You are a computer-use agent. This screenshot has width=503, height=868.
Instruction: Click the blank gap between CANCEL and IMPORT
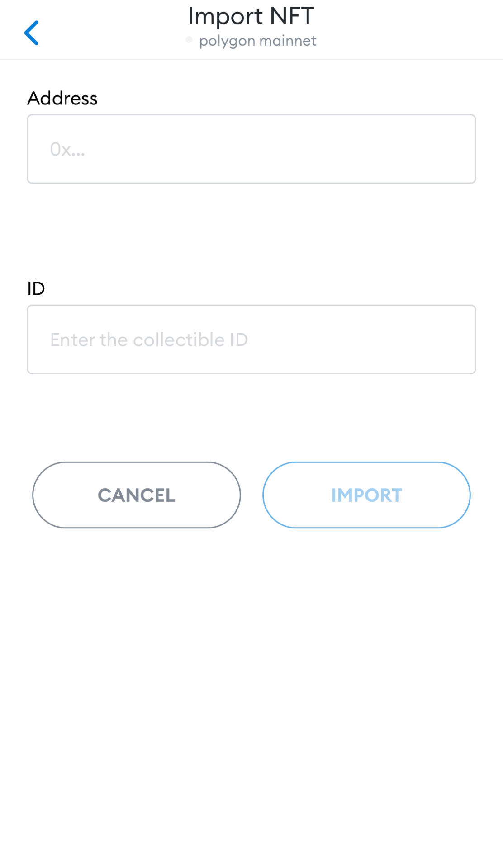tap(251, 495)
